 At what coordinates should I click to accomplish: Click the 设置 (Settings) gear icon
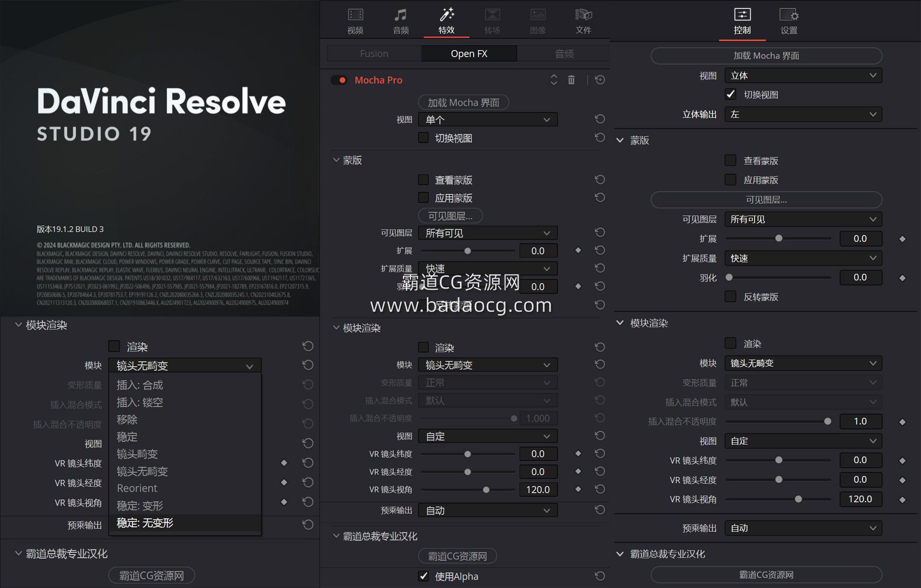point(789,16)
